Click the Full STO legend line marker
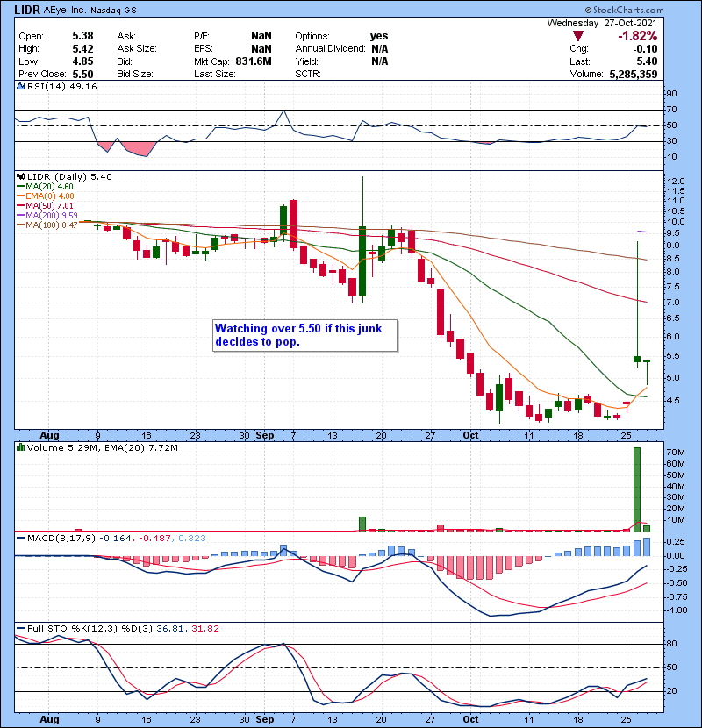This screenshot has height=728, width=702. pos(20,628)
